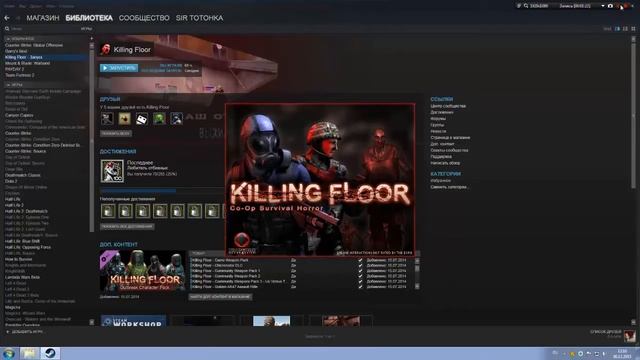Image resolution: width=640 pixels, height=360 pixels.
Task: Select Mount & Blade: Warband entry
Action: 27,63
